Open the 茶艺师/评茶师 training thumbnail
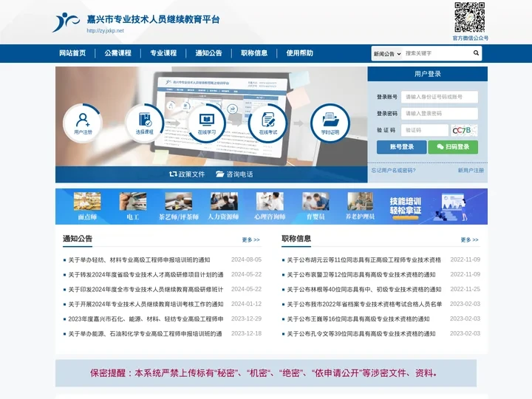The height and width of the screenshot is (399, 532). point(179,201)
